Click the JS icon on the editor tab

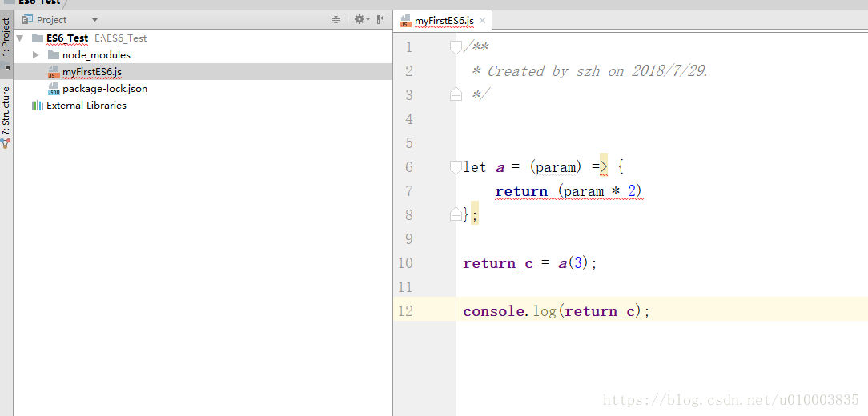[x=406, y=21]
